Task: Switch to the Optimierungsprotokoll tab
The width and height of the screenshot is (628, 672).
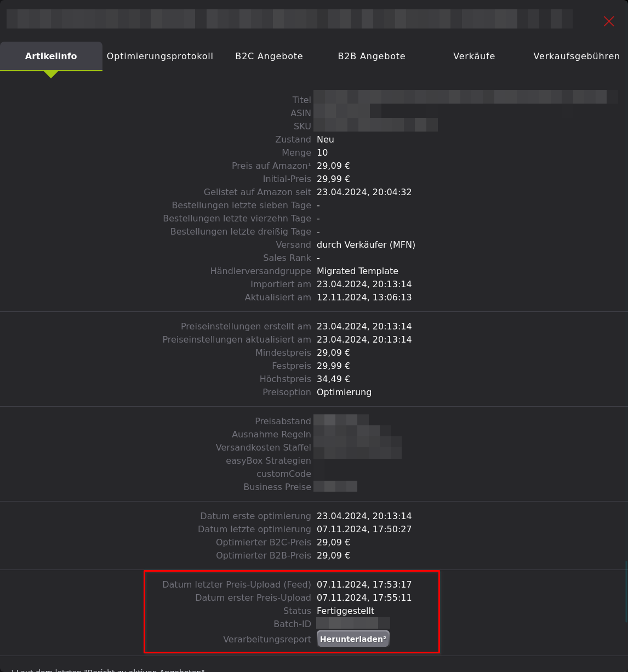Action: tap(160, 56)
